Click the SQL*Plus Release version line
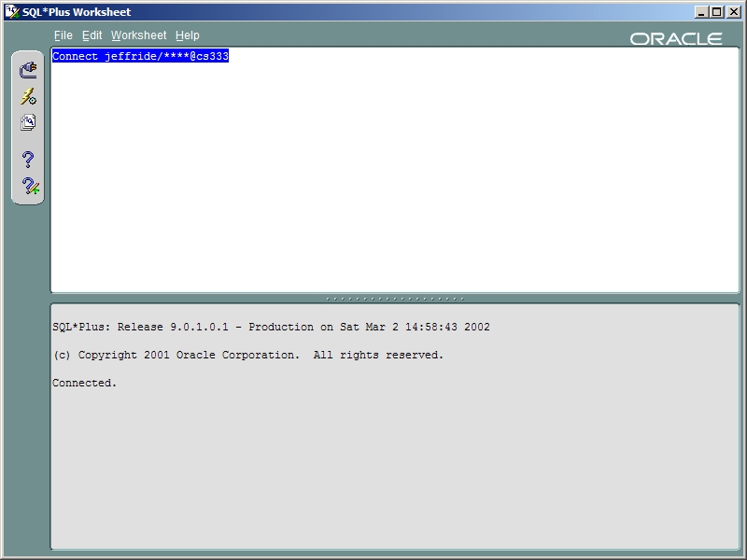This screenshot has height=560, width=747. (x=271, y=328)
